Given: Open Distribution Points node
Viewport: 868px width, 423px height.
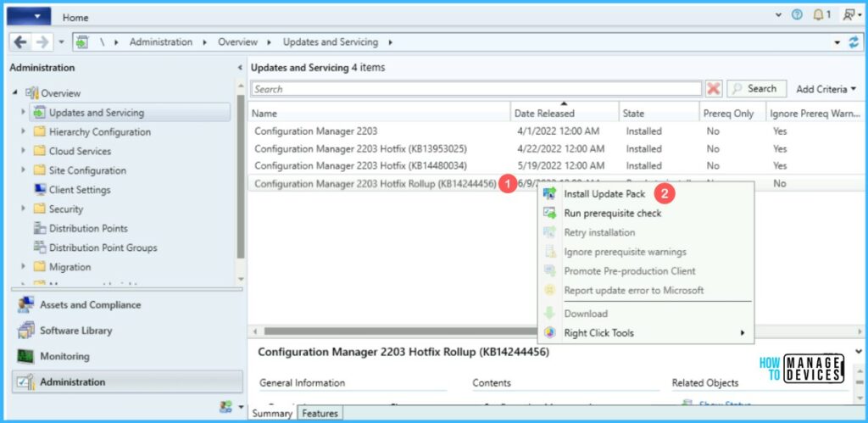Looking at the screenshot, I should 88,228.
